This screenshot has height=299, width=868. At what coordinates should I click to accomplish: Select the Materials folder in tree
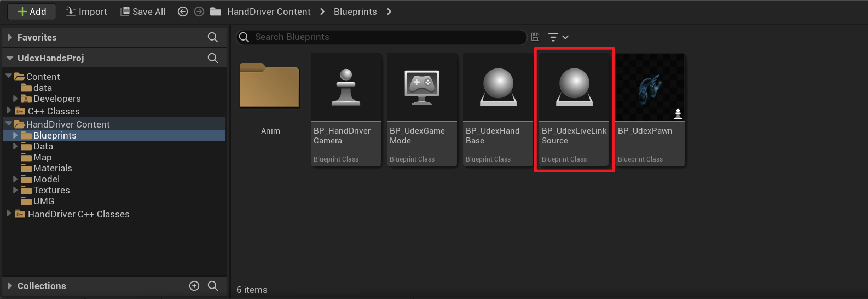(53, 168)
